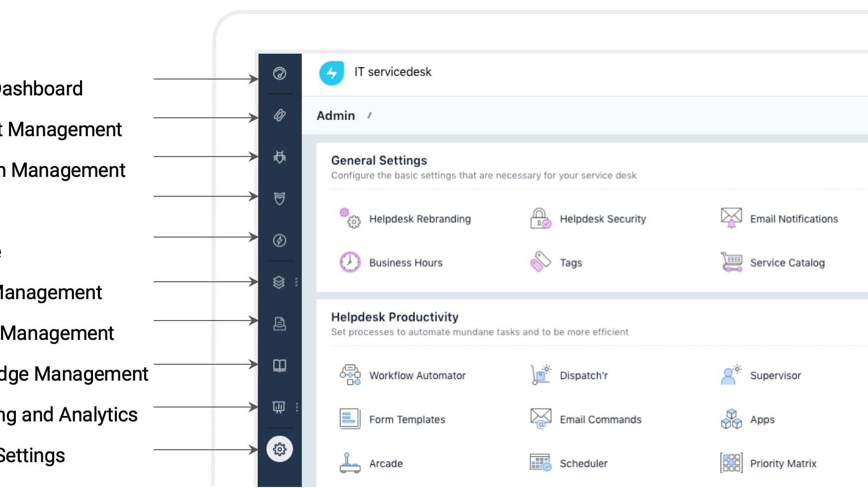
Task: Open the Arcade link
Action: click(386, 464)
